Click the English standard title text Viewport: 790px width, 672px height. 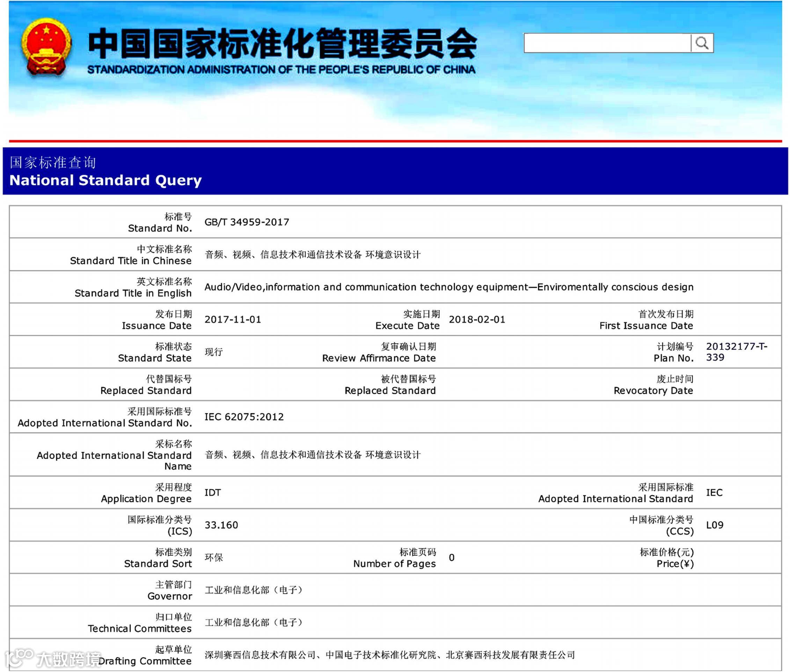pyautogui.click(x=448, y=287)
